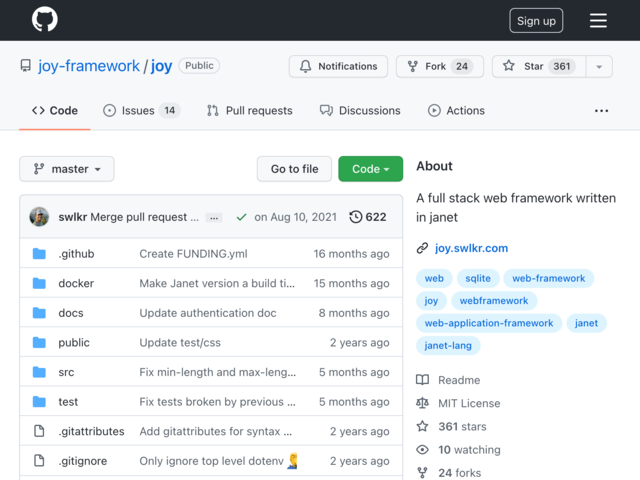Click the '16 months ago' timestamp

pyautogui.click(x=351, y=254)
